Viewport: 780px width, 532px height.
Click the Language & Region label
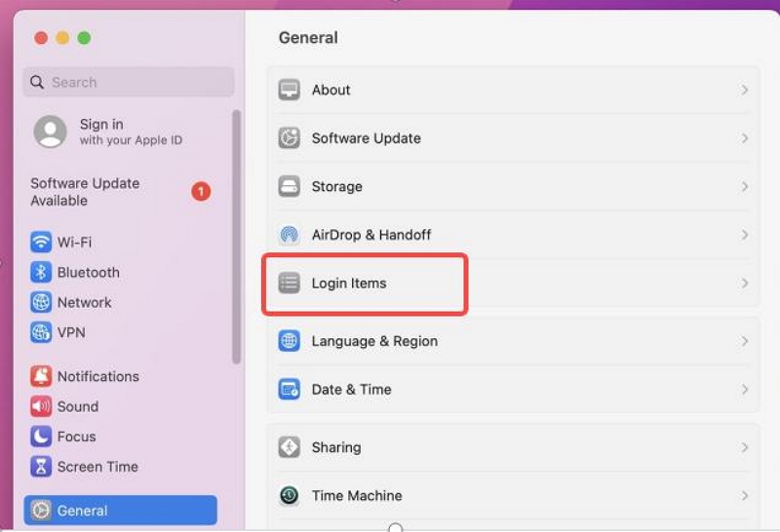click(375, 341)
